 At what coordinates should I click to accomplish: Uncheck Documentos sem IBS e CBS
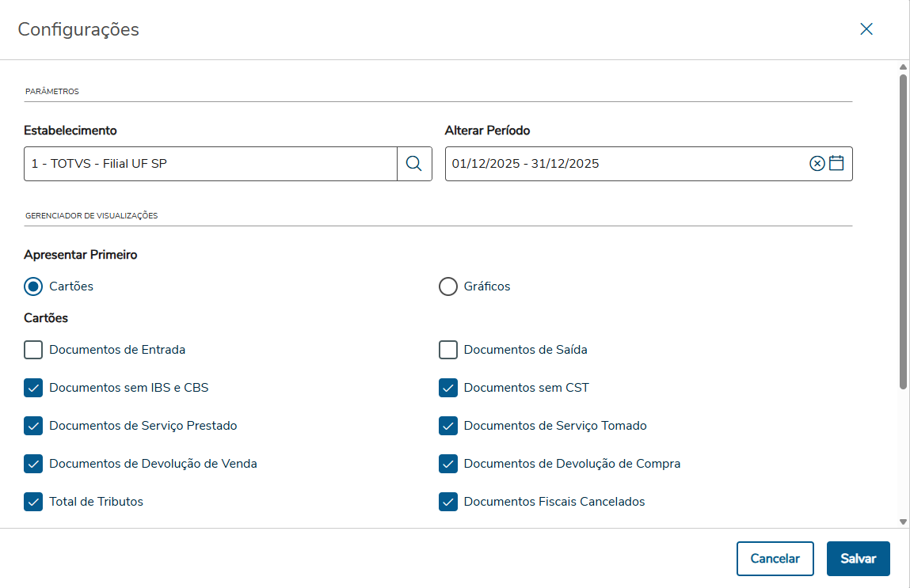tap(33, 388)
